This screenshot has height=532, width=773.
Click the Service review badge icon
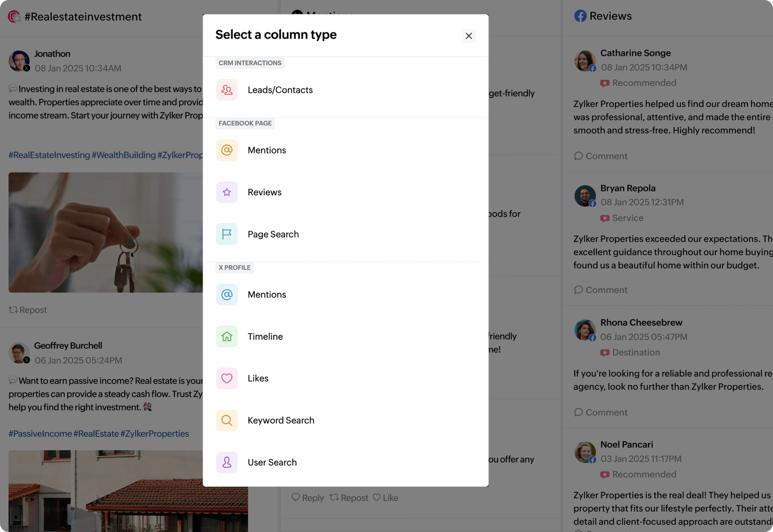coord(605,219)
